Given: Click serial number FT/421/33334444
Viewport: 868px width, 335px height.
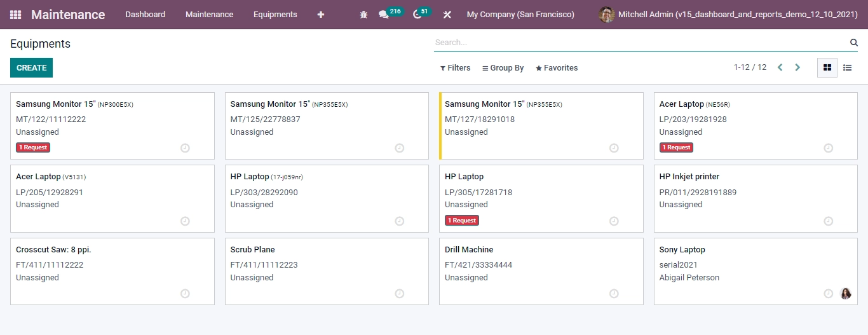Looking at the screenshot, I should coord(478,265).
